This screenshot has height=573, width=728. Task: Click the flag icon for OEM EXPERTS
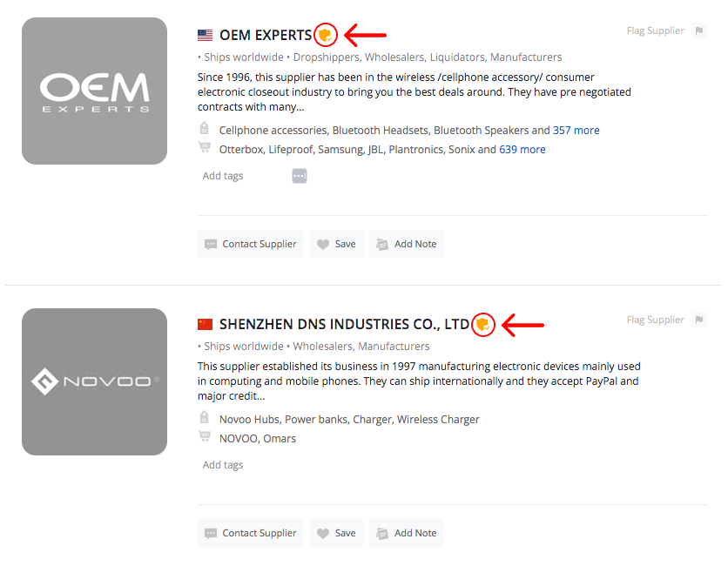point(699,30)
